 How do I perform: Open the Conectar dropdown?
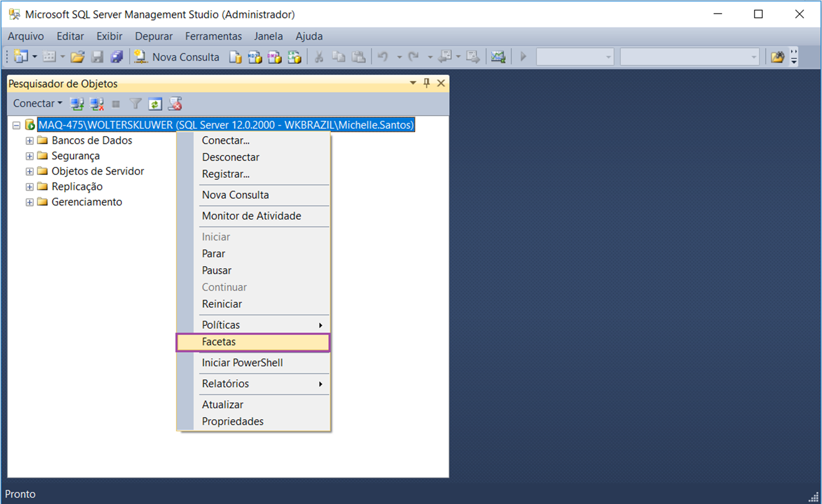coord(38,103)
